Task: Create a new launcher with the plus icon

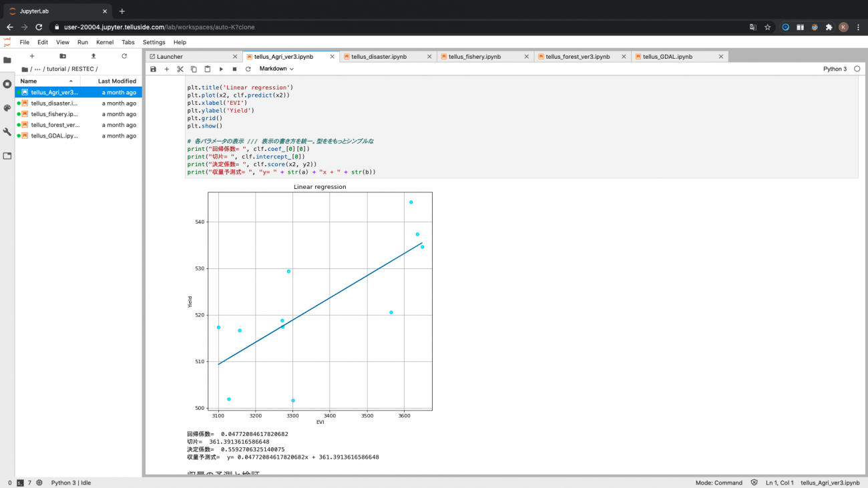Action: tap(32, 56)
